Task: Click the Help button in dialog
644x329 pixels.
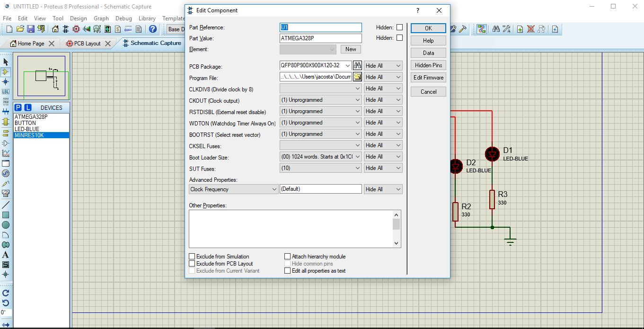Action: click(428, 41)
